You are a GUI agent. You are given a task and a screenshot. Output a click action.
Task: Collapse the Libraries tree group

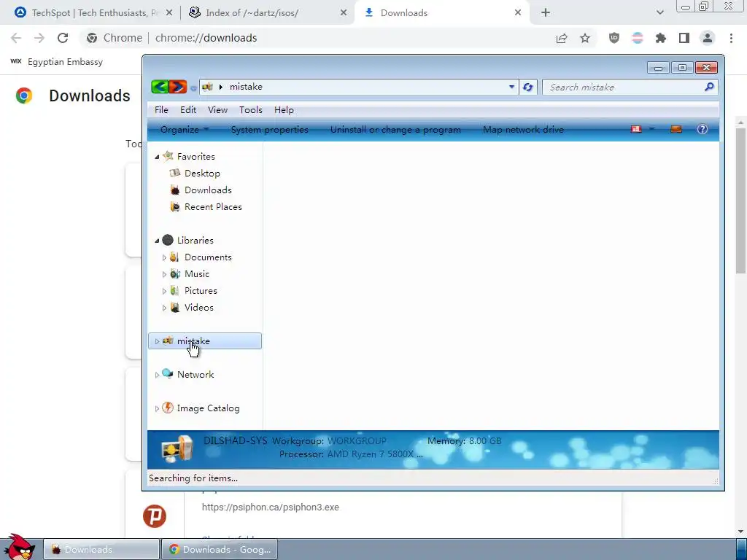[157, 241]
